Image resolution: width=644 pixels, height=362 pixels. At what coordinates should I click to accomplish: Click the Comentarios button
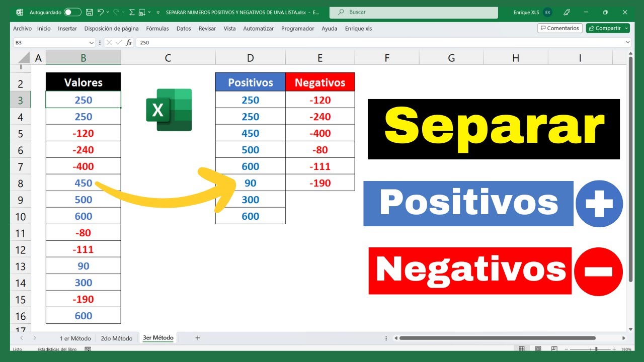tap(560, 28)
